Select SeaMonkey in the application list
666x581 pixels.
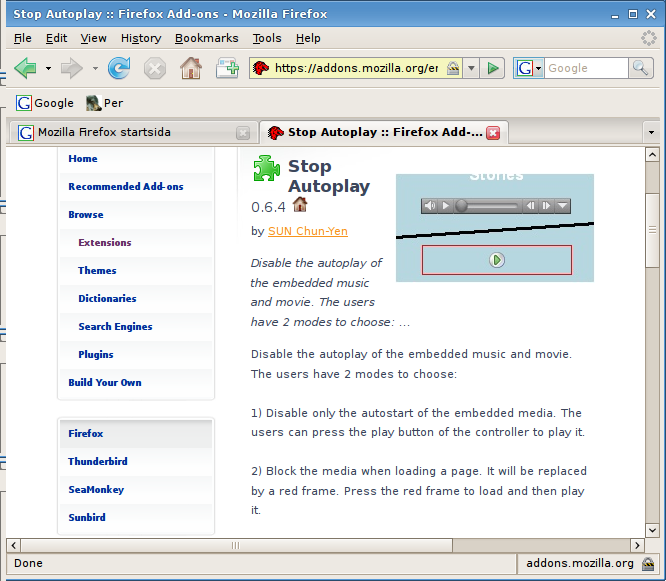96,490
